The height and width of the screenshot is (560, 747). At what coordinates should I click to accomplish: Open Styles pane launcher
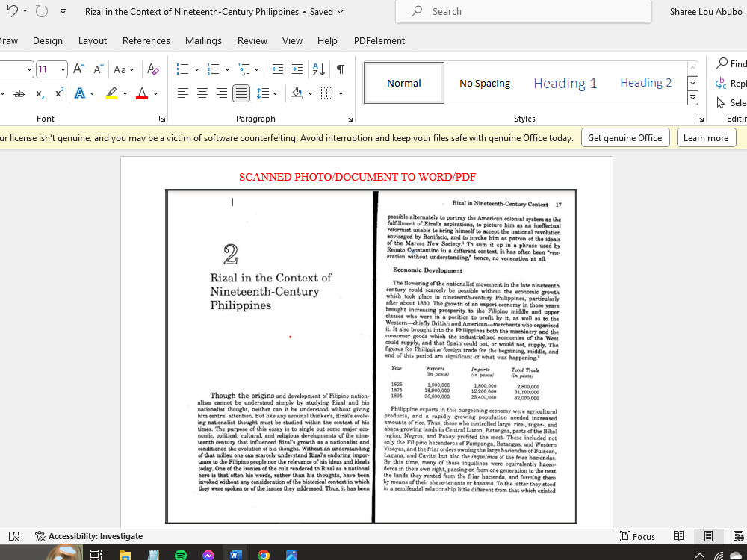pyautogui.click(x=701, y=119)
